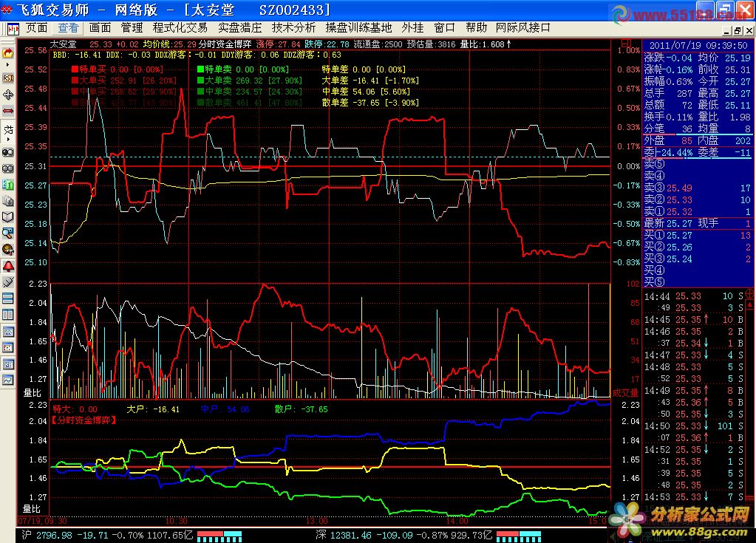Click the Shenzhen index value 12381.46
Image resolution: width=756 pixels, height=543 pixels.
pos(350,536)
